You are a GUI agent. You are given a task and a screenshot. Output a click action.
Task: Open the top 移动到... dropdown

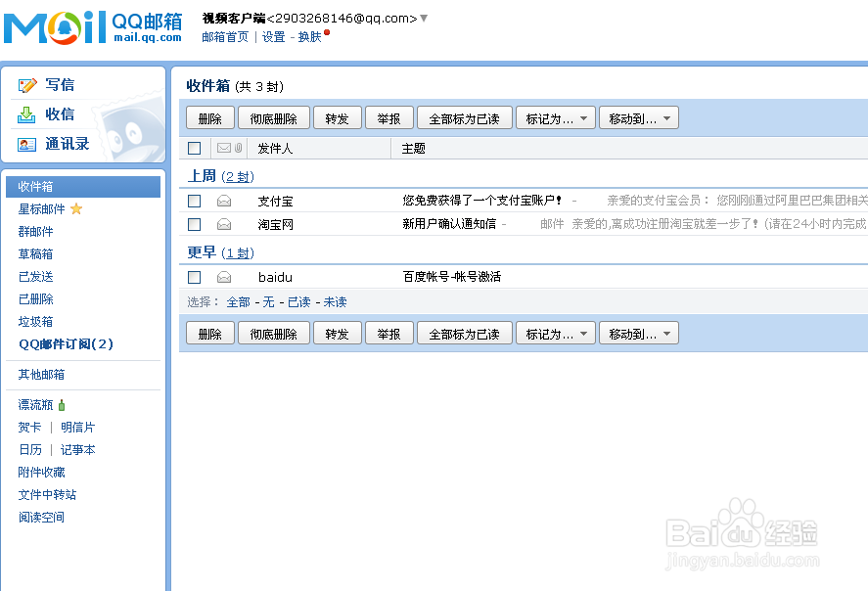coord(639,117)
